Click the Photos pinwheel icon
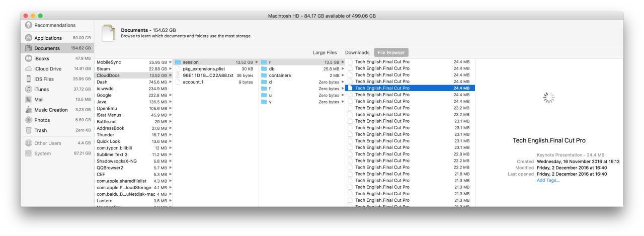Screen dimensions: 644x236 (28, 120)
